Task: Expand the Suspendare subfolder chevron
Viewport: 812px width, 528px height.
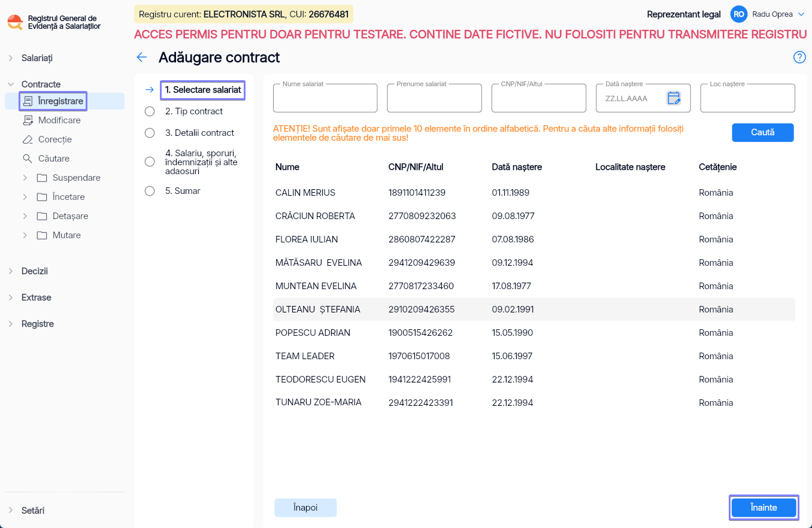Action: click(x=25, y=178)
